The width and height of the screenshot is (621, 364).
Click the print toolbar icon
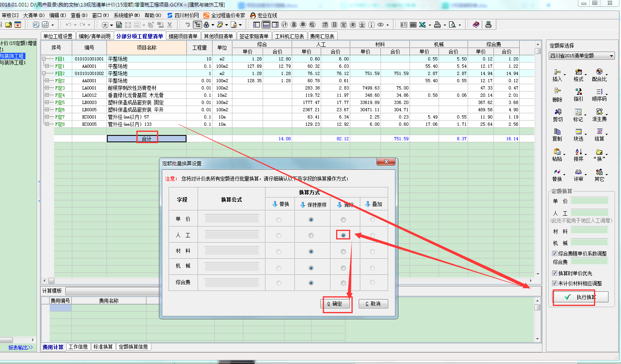point(437,25)
